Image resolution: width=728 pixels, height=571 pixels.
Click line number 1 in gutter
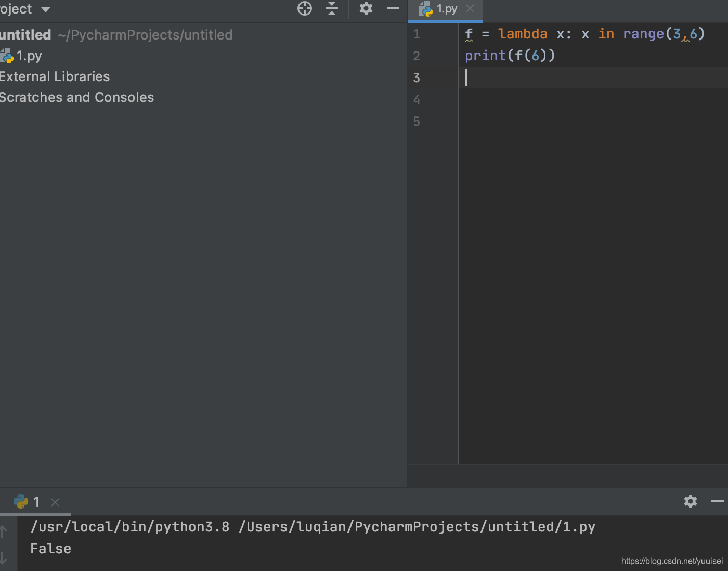(x=417, y=34)
